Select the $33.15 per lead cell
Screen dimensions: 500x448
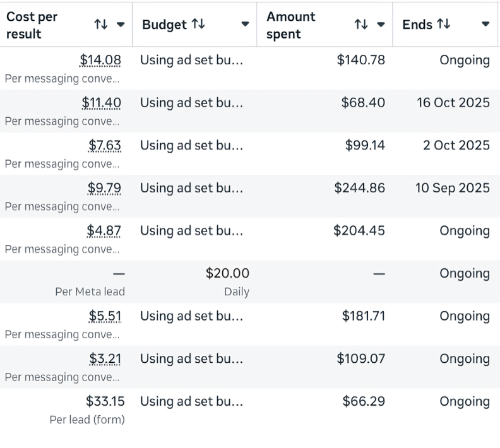point(66,410)
